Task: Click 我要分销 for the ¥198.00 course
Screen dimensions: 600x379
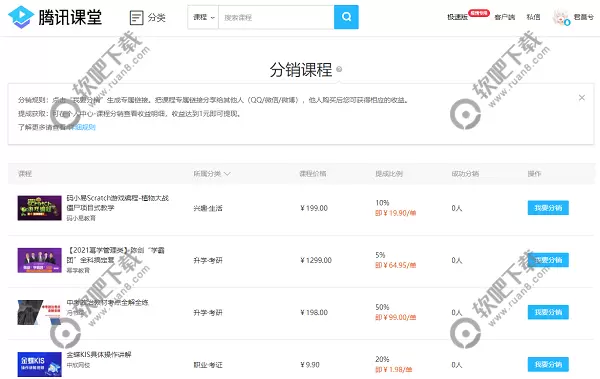Action: click(x=548, y=312)
